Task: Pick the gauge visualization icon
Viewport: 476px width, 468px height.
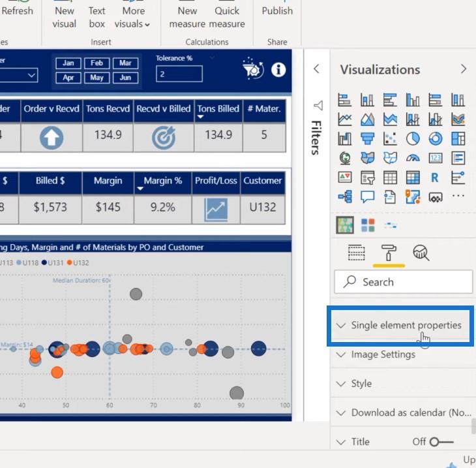Action: click(413, 158)
